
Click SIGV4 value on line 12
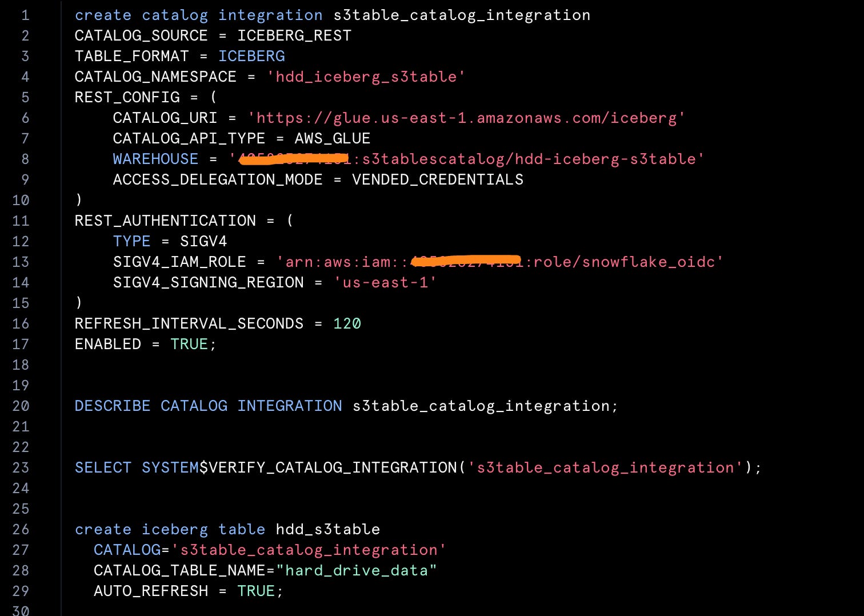(x=203, y=242)
